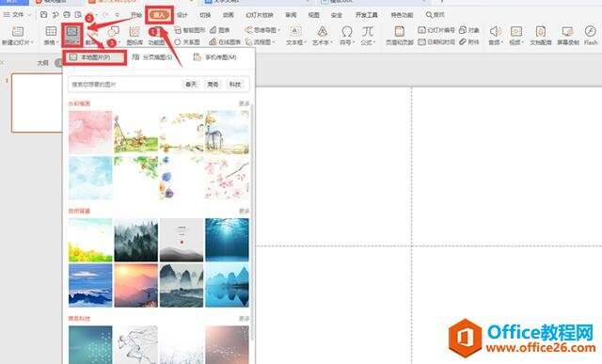Select the light blue watercolor thumbnail
Viewport: 602px width, 364px height.
coord(90,178)
